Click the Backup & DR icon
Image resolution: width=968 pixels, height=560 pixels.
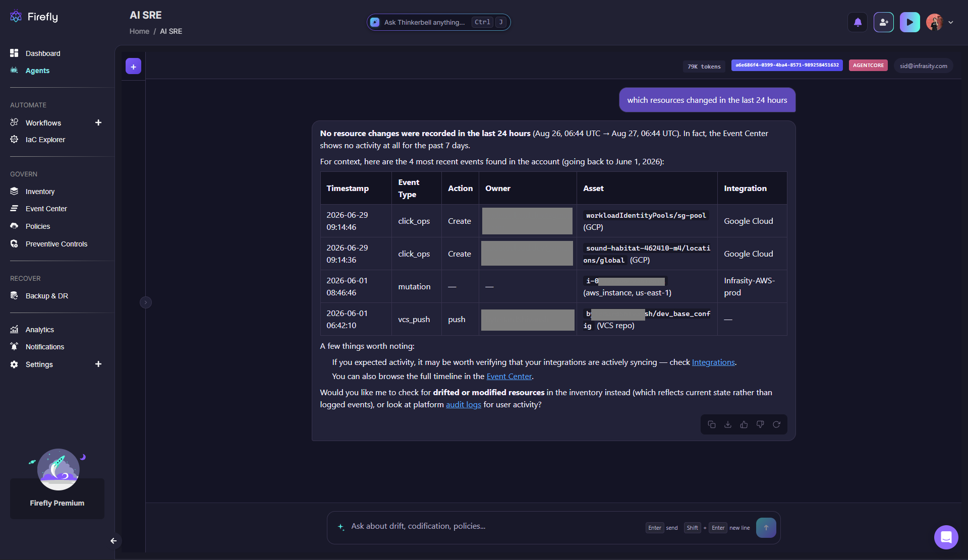coord(14,295)
